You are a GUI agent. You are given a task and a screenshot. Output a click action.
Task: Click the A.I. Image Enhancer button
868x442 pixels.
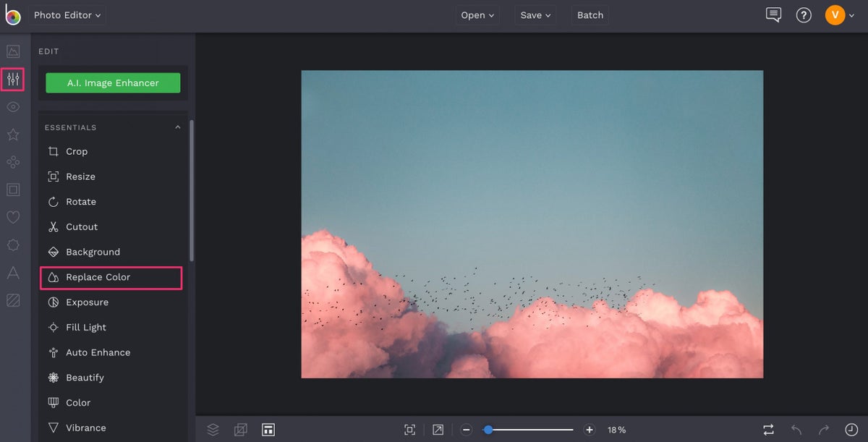coord(112,82)
